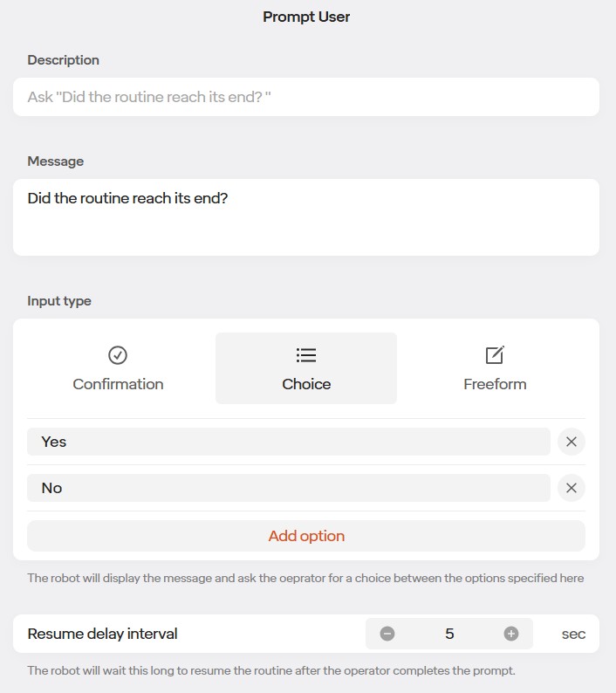Switch input type to Confirmation label
616x693 pixels.
click(x=118, y=384)
